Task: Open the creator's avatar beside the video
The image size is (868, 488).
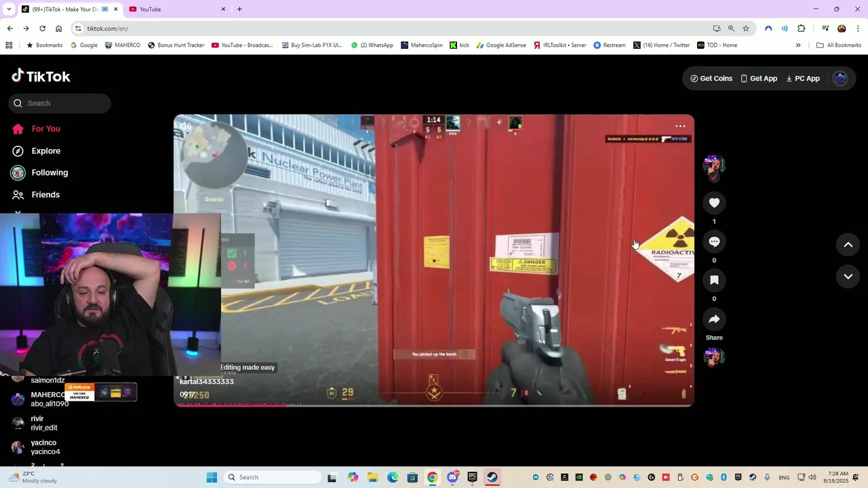Action: click(x=714, y=165)
